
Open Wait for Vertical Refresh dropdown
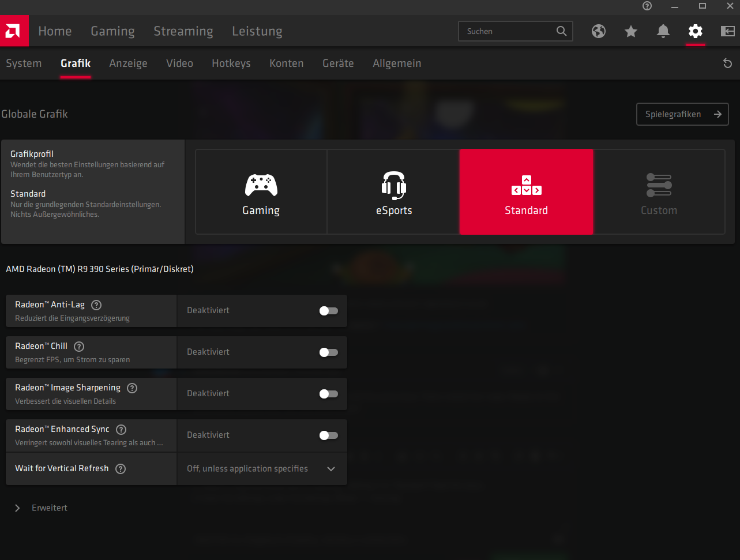[x=262, y=469]
